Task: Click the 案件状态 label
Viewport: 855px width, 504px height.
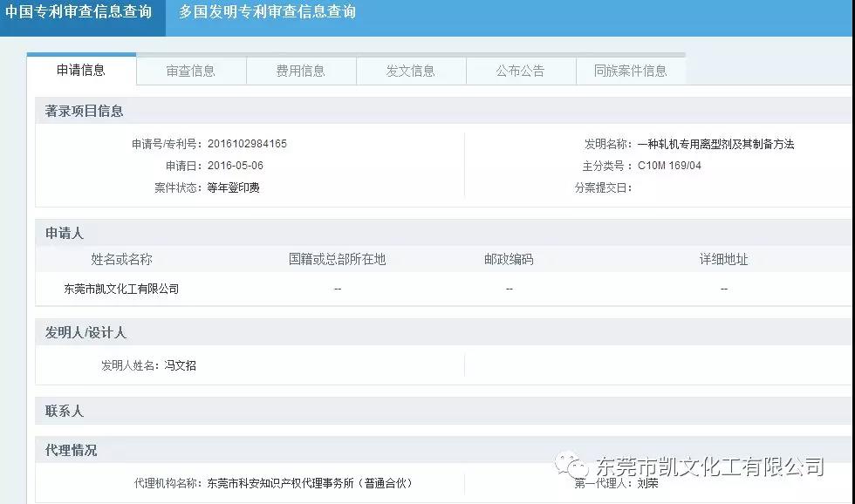Action: [178, 188]
